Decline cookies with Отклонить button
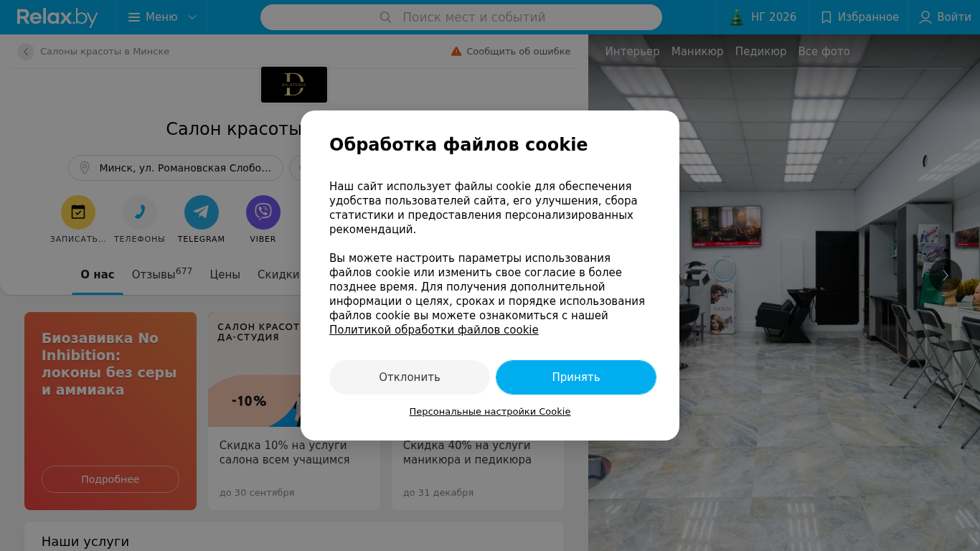The width and height of the screenshot is (980, 551). click(x=410, y=377)
